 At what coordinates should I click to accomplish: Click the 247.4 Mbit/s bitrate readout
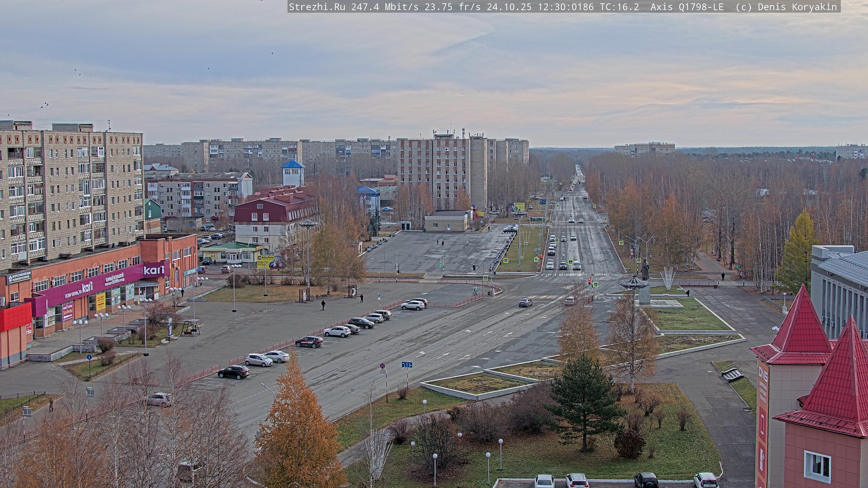(385, 7)
